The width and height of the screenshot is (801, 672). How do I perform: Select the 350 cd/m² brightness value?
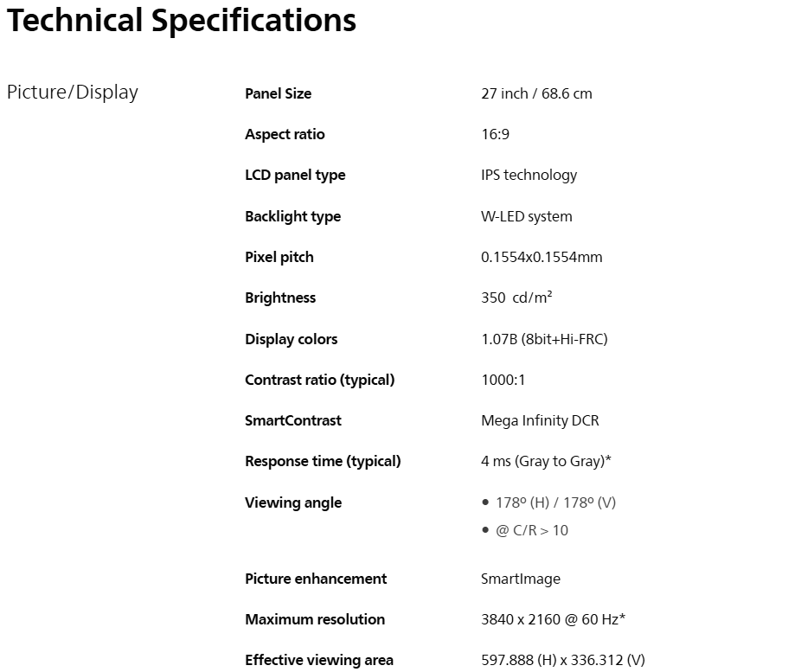[516, 298]
